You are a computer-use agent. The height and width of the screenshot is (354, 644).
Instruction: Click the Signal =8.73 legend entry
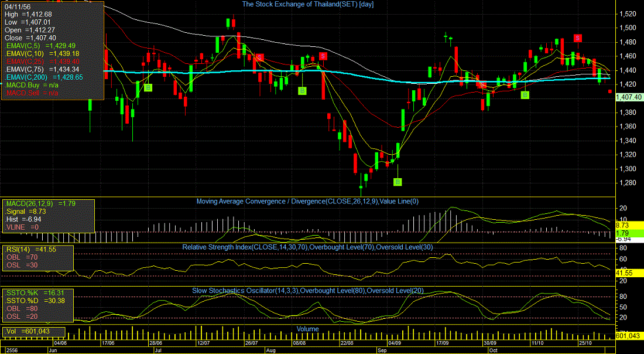click(25, 212)
